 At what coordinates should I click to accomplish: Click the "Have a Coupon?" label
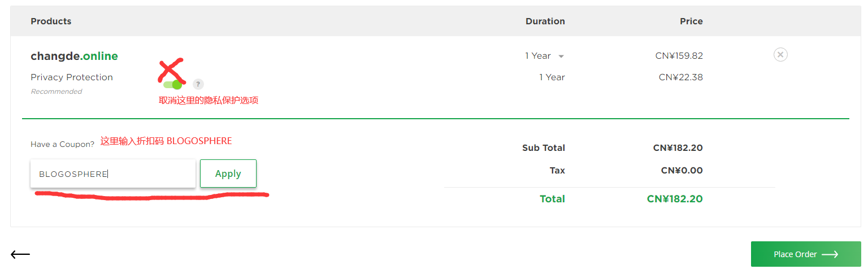coord(62,145)
